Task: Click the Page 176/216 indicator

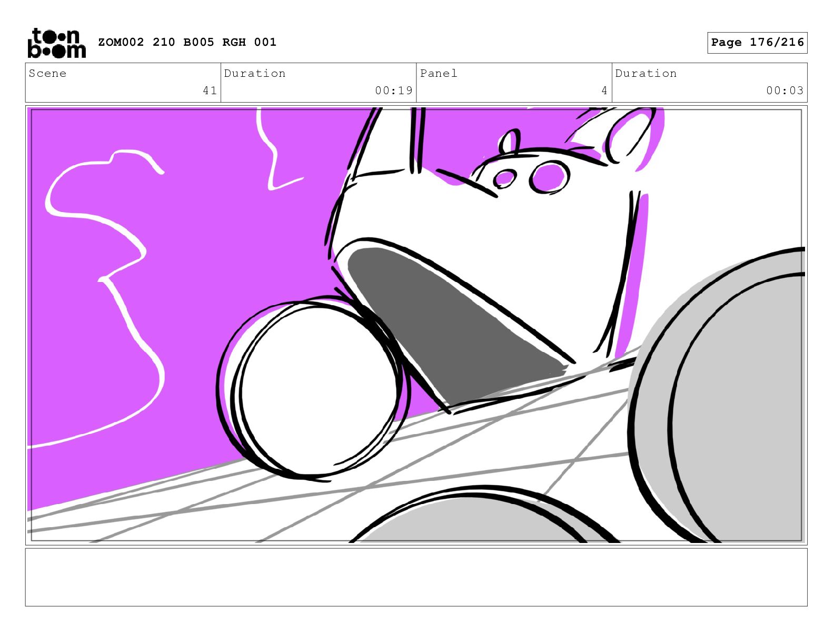Action: coord(757,43)
